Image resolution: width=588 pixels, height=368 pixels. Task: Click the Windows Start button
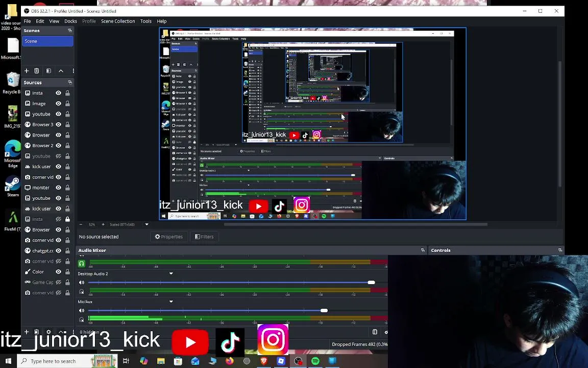click(x=8, y=361)
